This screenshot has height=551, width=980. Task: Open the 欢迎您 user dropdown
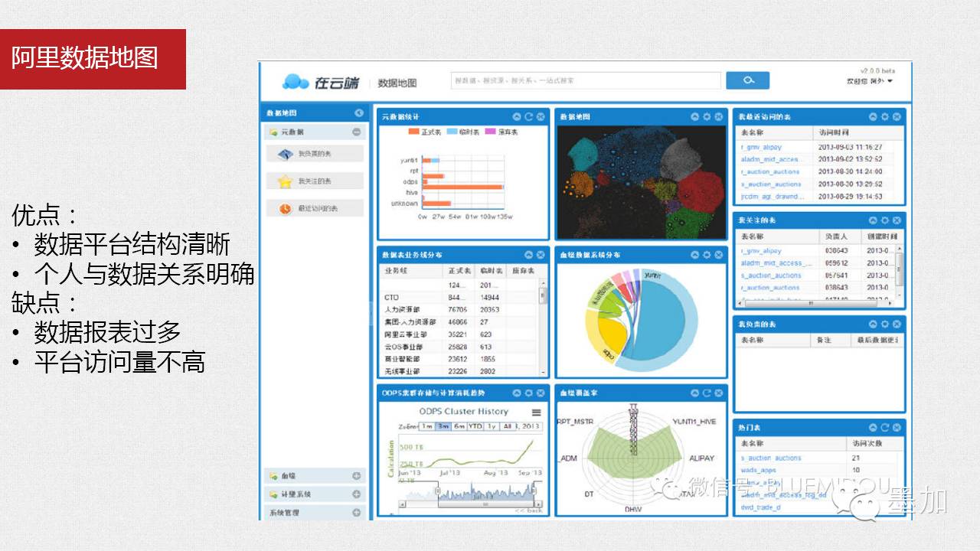click(870, 81)
